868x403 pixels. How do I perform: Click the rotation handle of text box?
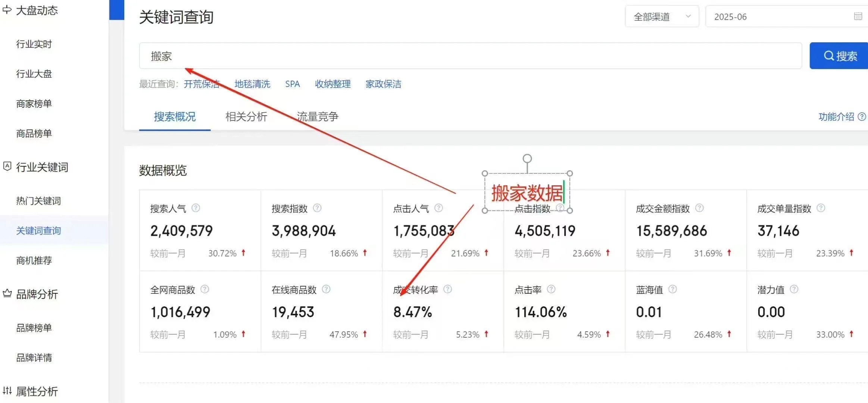[527, 159]
